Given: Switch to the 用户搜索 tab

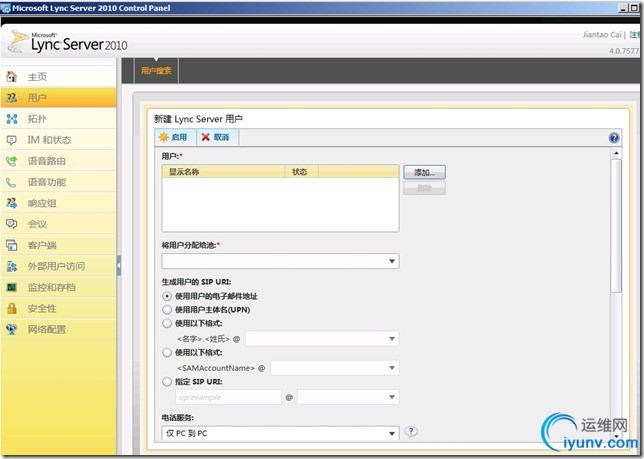Looking at the screenshot, I should [x=156, y=71].
